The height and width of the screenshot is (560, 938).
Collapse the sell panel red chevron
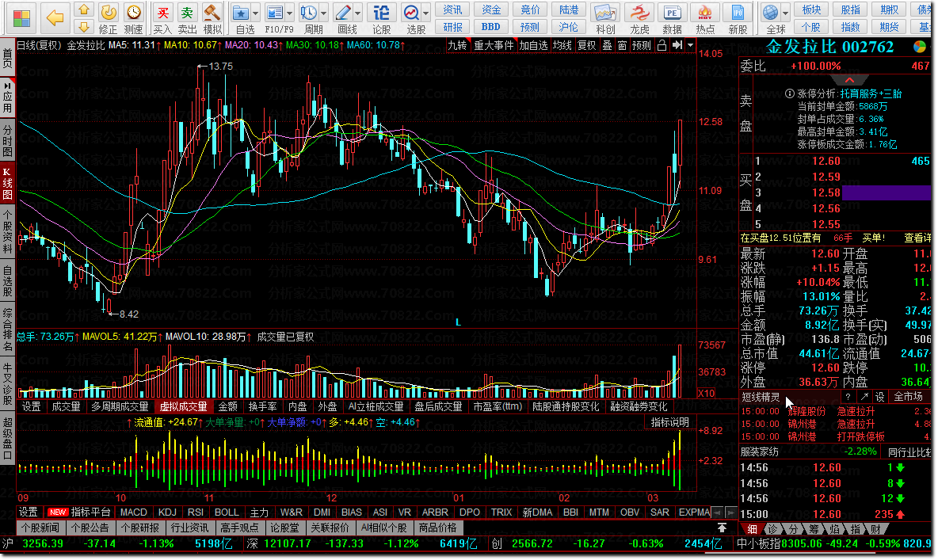849,80
